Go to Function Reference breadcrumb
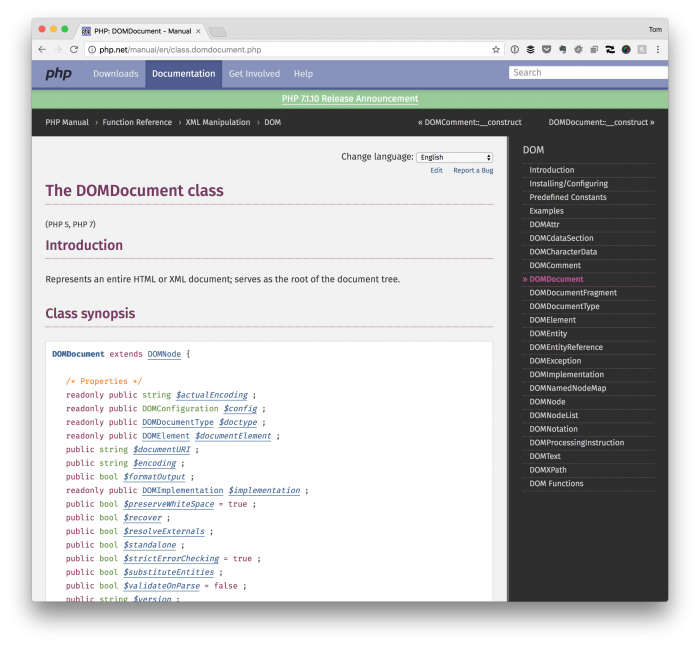Viewport: 700px width, 647px height. tap(137, 122)
